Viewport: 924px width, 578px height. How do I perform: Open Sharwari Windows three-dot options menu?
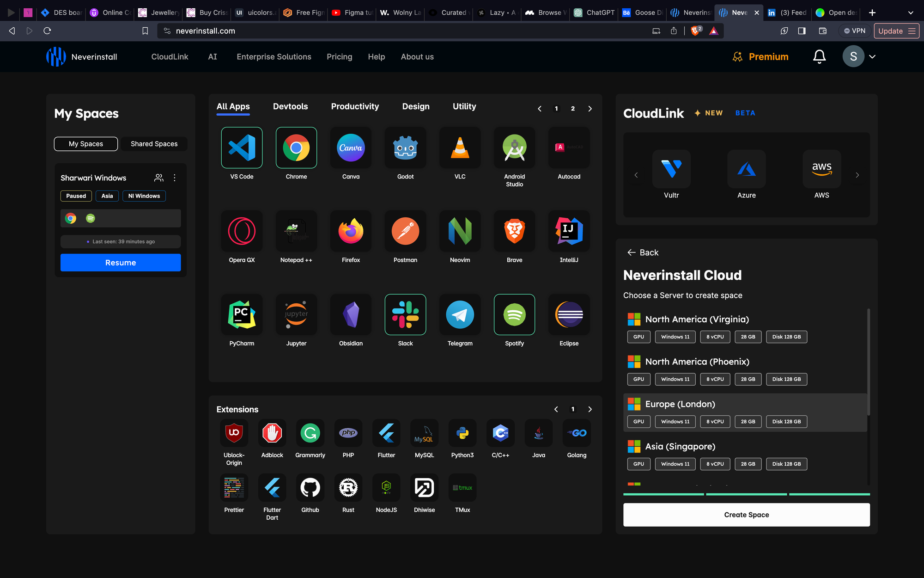[x=175, y=178]
